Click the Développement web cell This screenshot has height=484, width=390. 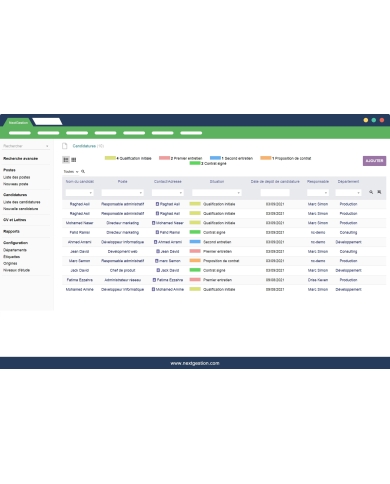(123, 251)
